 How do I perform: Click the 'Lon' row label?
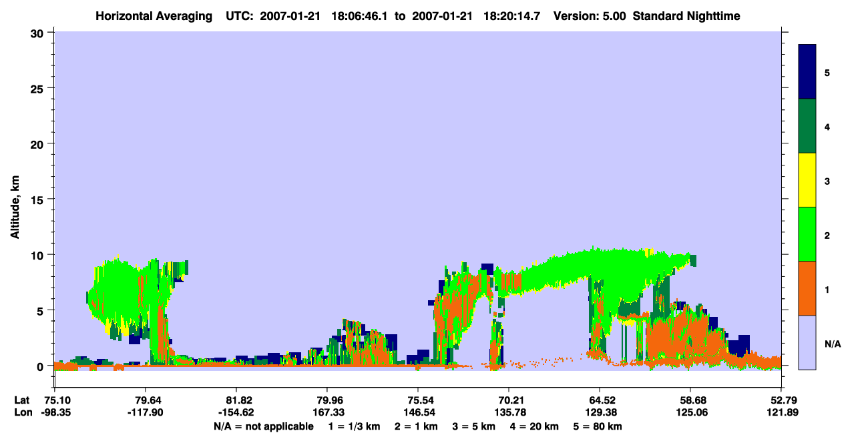click(x=22, y=412)
